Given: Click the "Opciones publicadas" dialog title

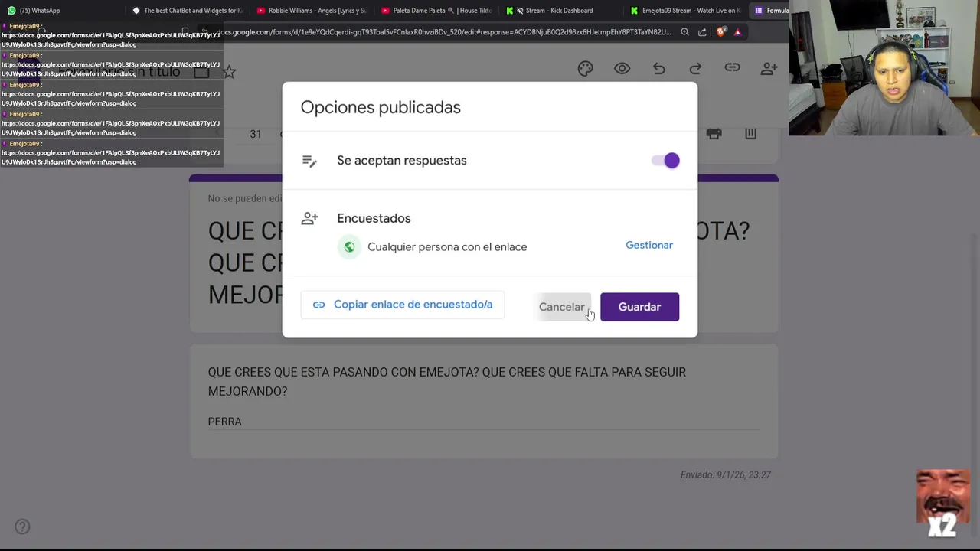Looking at the screenshot, I should 381,108.
